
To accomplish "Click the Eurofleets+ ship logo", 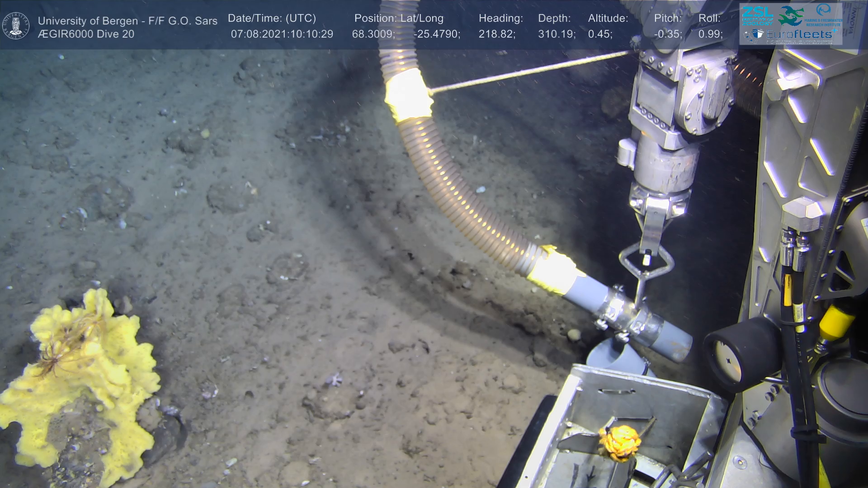I will [x=753, y=34].
